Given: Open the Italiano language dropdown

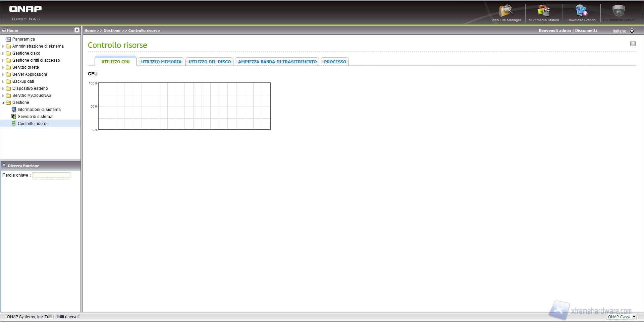Looking at the screenshot, I should 632,31.
